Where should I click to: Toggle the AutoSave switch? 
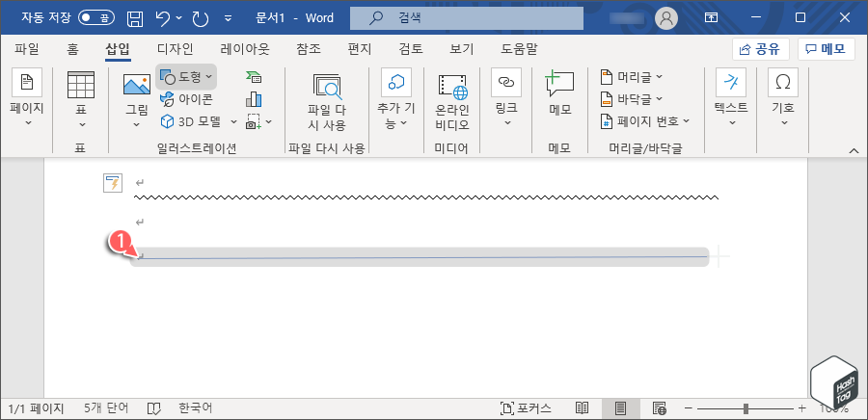click(x=95, y=17)
